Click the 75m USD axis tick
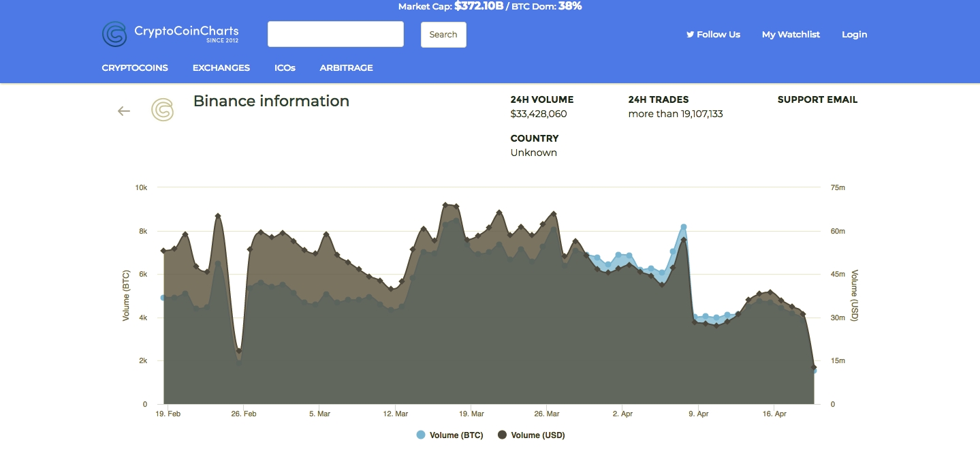 (x=838, y=187)
